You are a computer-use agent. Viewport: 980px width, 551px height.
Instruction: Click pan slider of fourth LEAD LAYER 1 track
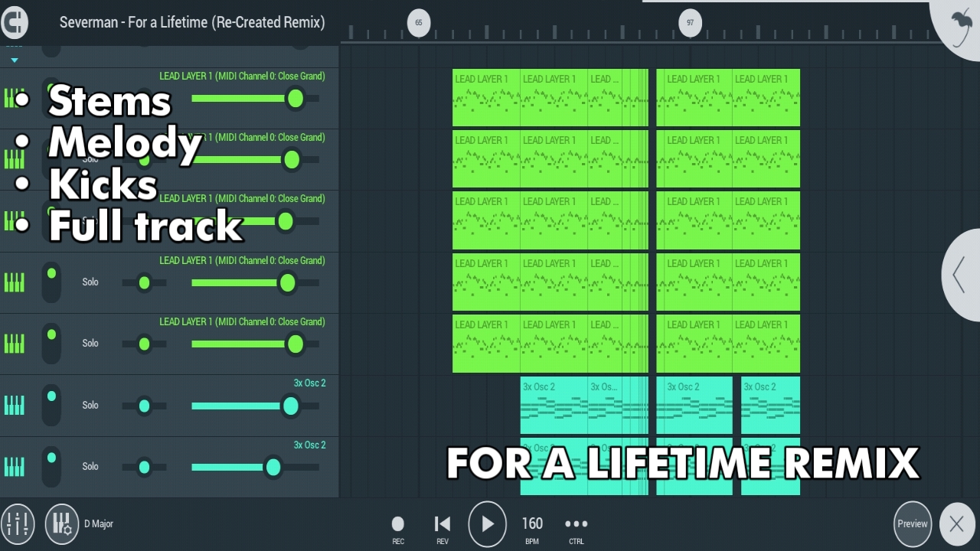144,283
